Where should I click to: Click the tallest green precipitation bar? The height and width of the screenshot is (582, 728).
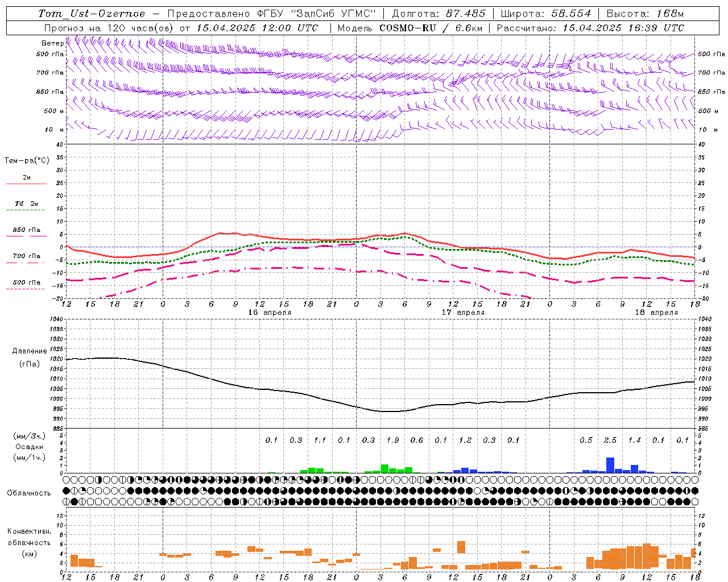pyautogui.click(x=384, y=469)
